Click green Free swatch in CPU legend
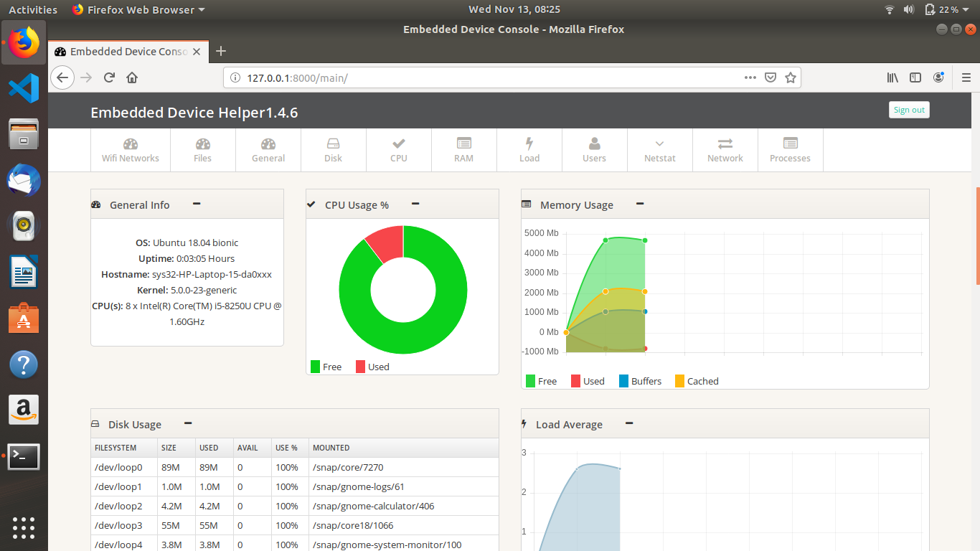This screenshot has height=551, width=980. [315, 367]
